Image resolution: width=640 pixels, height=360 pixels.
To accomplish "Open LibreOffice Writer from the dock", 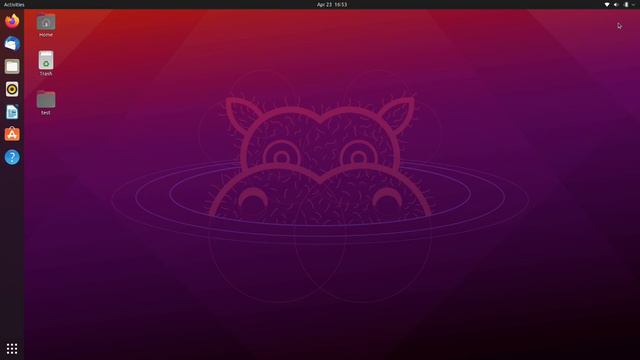I will tap(12, 112).
